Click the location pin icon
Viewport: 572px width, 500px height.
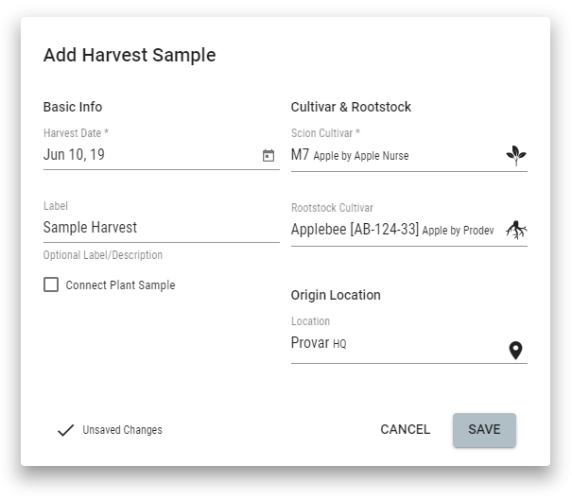[x=515, y=350]
